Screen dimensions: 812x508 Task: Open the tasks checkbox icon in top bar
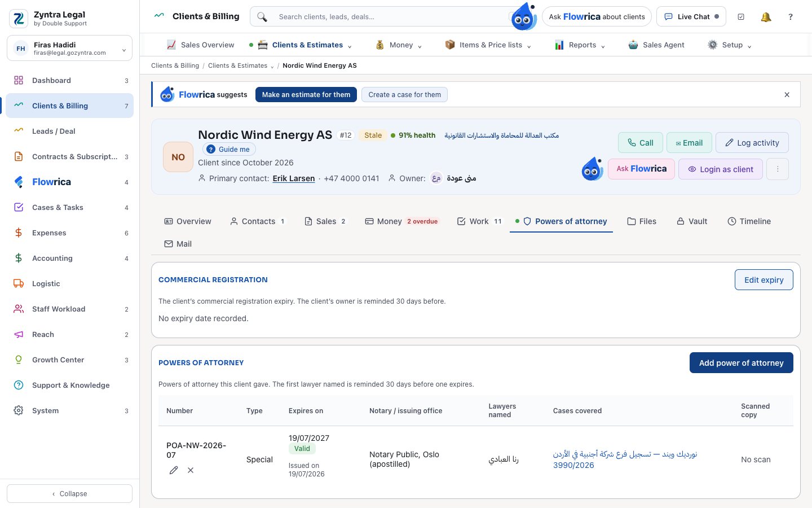[x=741, y=17]
